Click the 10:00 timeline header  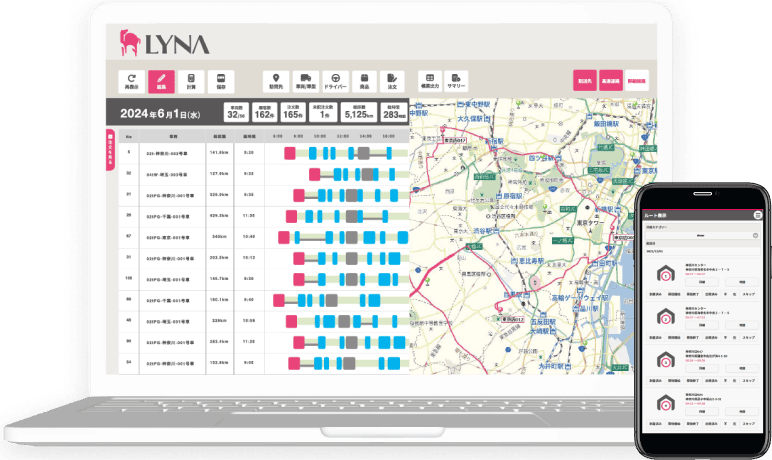coord(320,136)
